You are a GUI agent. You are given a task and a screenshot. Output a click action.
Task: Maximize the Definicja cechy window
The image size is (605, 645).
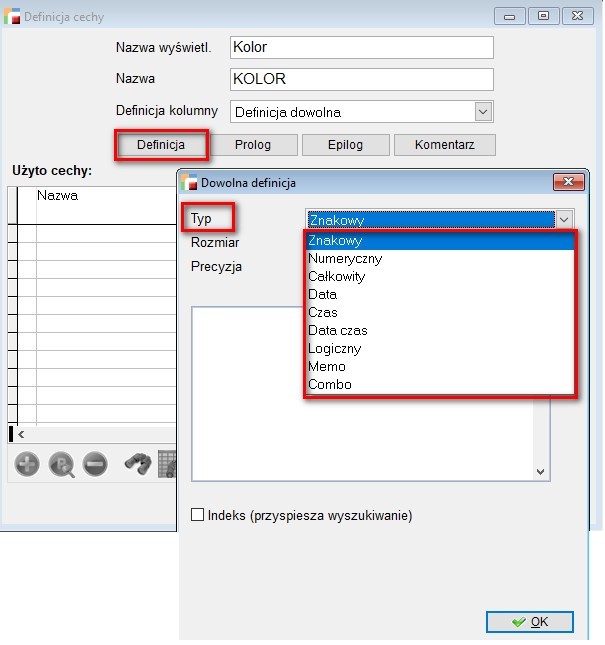[543, 16]
